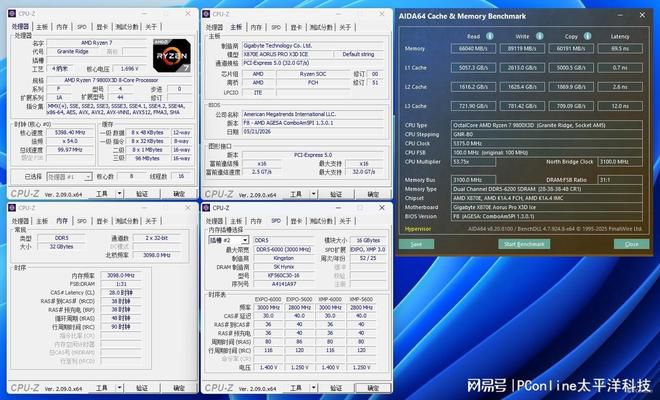Click the CPU Multiplier value 53.75x

(473, 162)
